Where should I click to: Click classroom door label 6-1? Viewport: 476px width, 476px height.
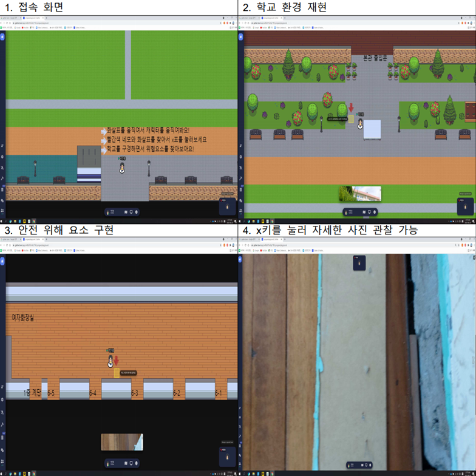[x=219, y=393]
